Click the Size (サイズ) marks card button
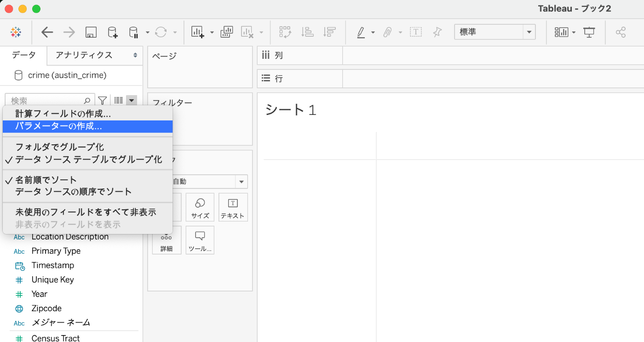Viewport: 644px width, 342px height. [x=200, y=207]
